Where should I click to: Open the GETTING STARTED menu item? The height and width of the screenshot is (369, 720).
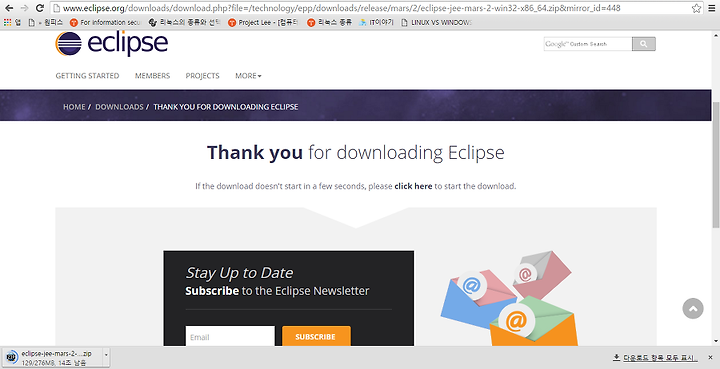point(87,76)
